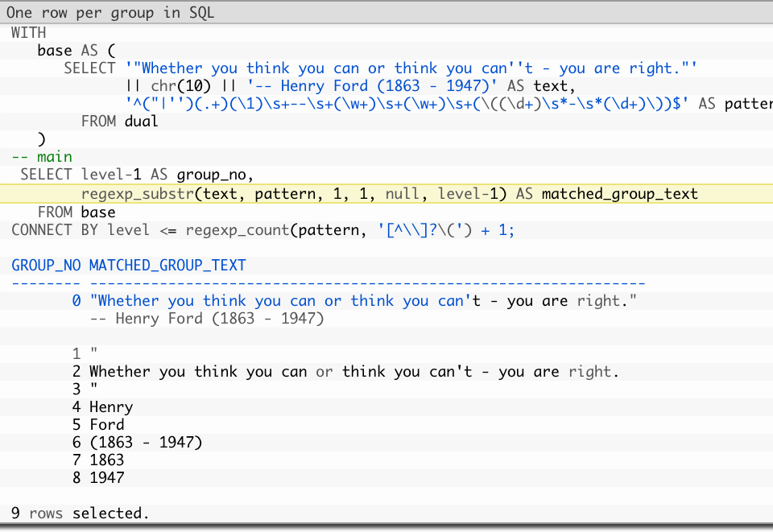Click the GROUP_NO column header
Screen dimensions: 773x532
46,265
